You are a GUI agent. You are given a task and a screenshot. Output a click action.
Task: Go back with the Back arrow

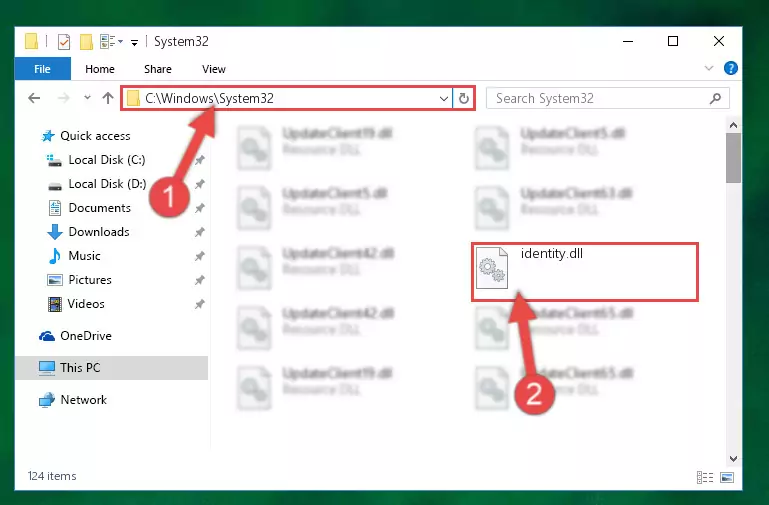tap(34, 98)
